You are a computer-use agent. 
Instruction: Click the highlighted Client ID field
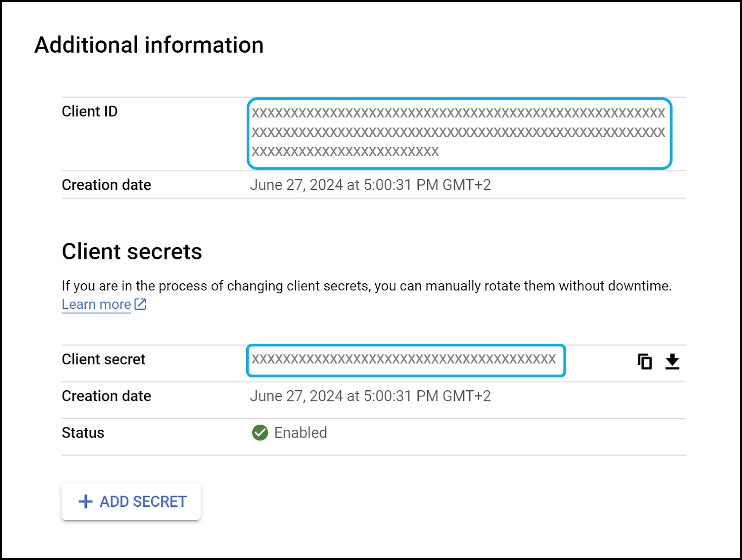pyautogui.click(x=459, y=132)
